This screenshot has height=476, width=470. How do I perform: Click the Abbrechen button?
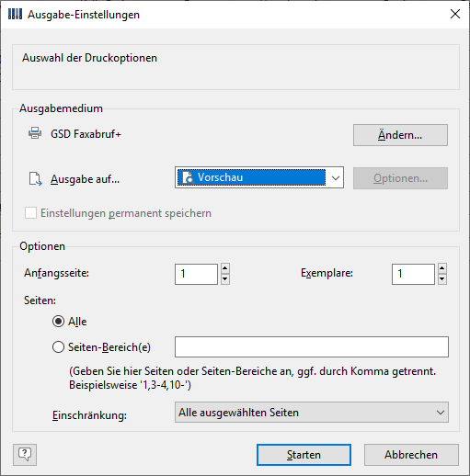click(411, 455)
